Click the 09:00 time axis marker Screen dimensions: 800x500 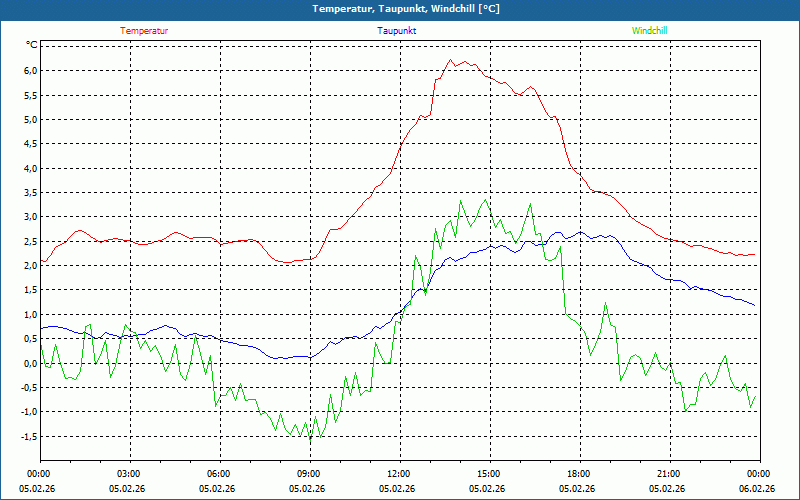coord(309,474)
